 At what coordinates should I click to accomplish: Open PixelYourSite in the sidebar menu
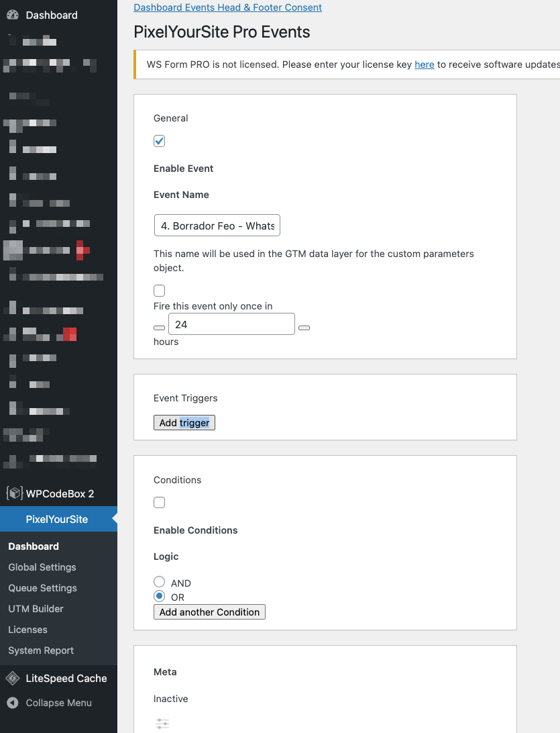[57, 520]
